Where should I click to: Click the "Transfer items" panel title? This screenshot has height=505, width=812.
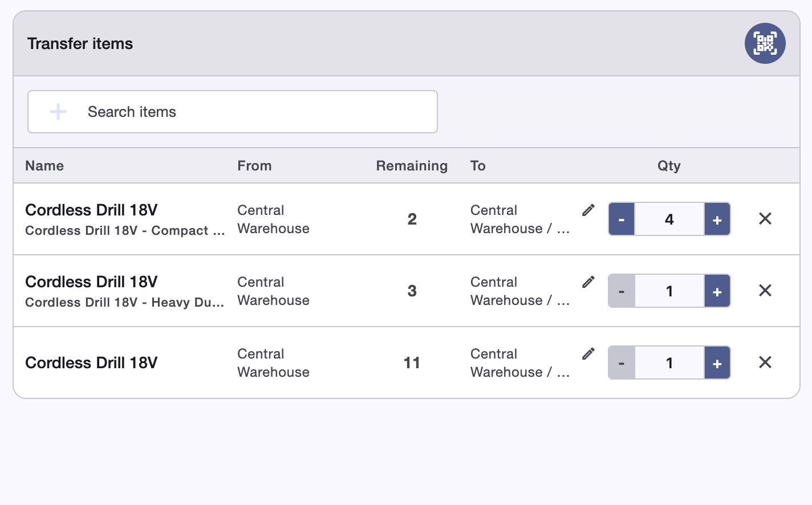[x=80, y=44]
